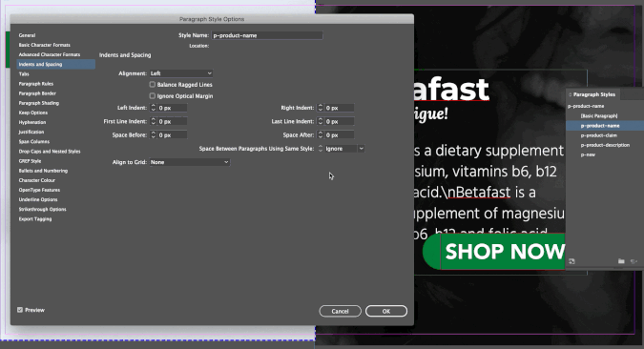644x349 pixels.
Task: Open Paragraph Border category
Action: click(37, 93)
